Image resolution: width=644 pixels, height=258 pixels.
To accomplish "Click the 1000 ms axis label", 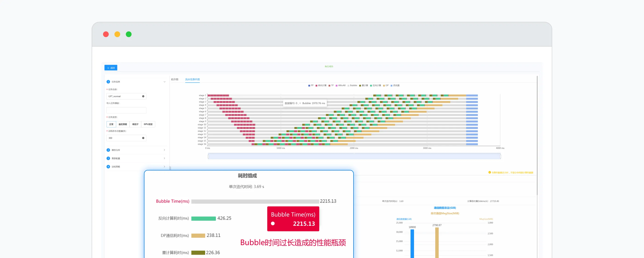I will point(281,148).
